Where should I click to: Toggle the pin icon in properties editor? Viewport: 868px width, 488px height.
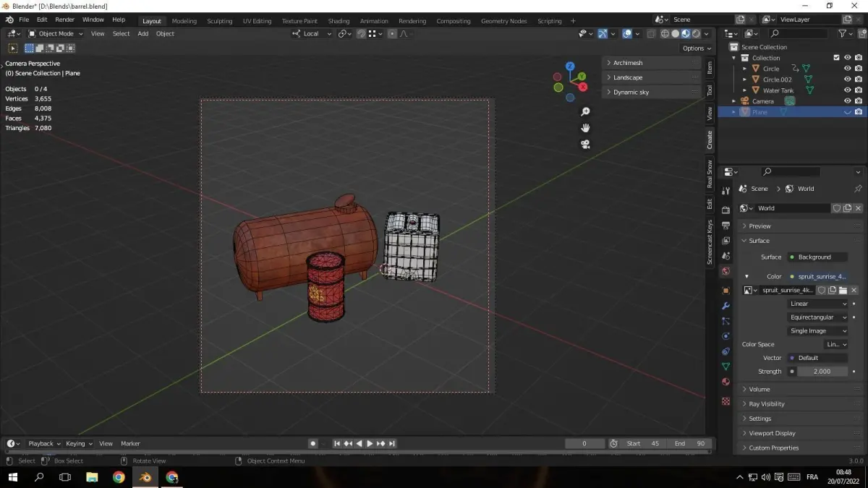858,189
